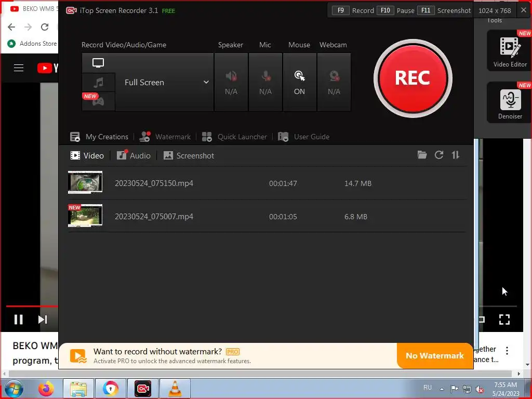Click the iTop Screen Recorder logo icon

tap(71, 10)
